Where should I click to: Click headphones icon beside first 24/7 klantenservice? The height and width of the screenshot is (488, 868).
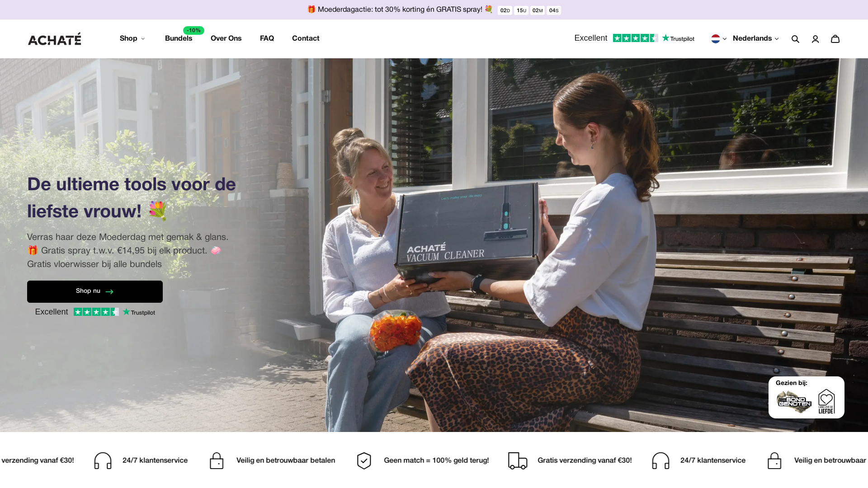click(103, 461)
